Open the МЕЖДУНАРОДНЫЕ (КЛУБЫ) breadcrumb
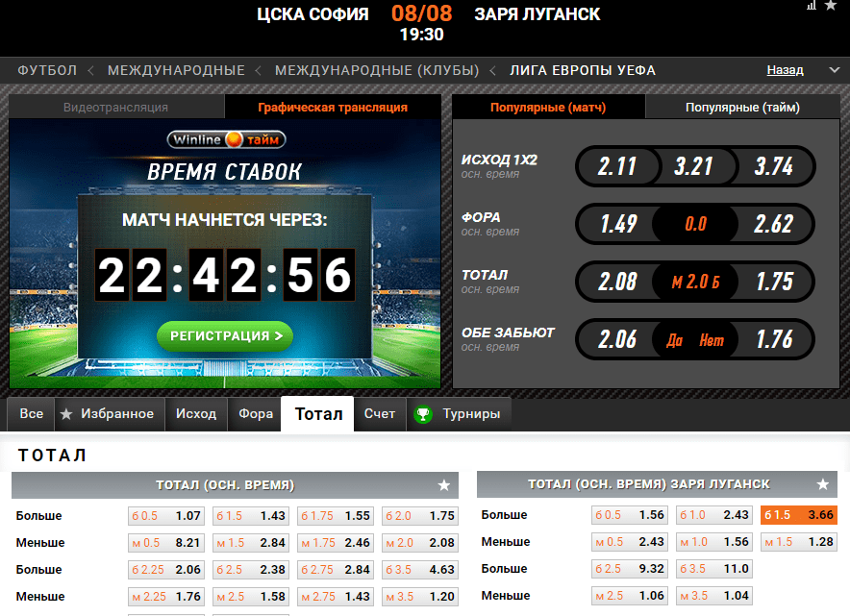The width and height of the screenshot is (850, 616). tap(377, 70)
